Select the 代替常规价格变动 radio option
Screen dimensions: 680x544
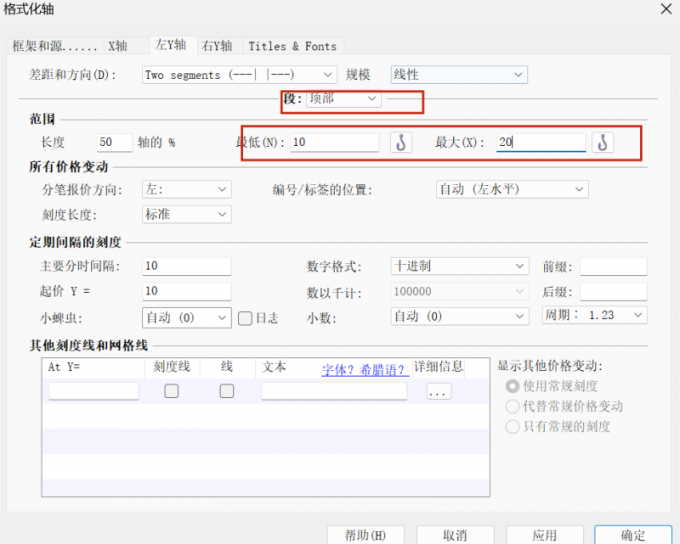click(x=513, y=406)
